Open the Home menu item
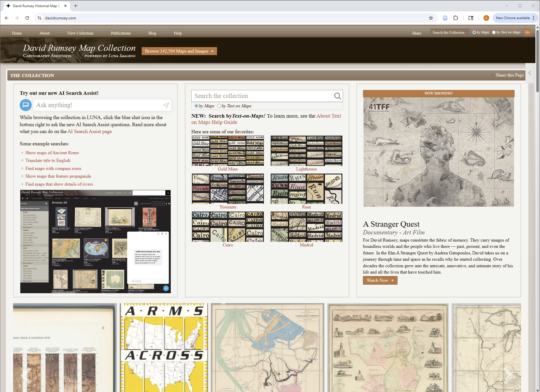Viewport: 540px width, 392px height. (x=17, y=33)
